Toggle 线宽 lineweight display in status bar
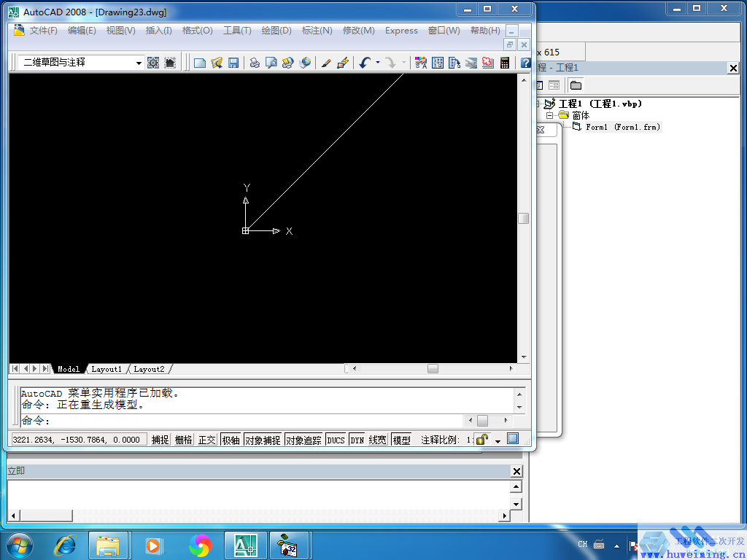Image resolution: width=747 pixels, height=560 pixels. point(378,440)
